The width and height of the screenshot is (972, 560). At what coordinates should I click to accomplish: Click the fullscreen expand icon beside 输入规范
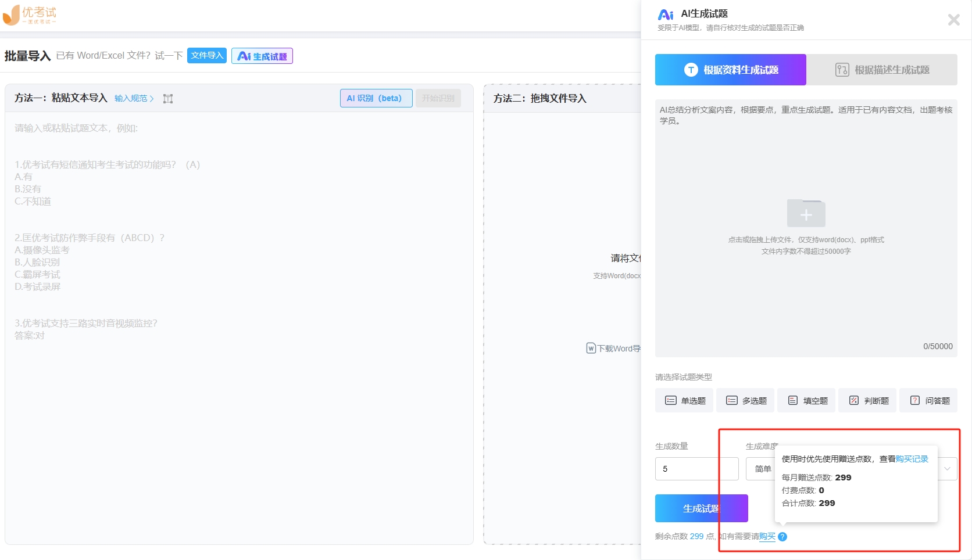(168, 99)
